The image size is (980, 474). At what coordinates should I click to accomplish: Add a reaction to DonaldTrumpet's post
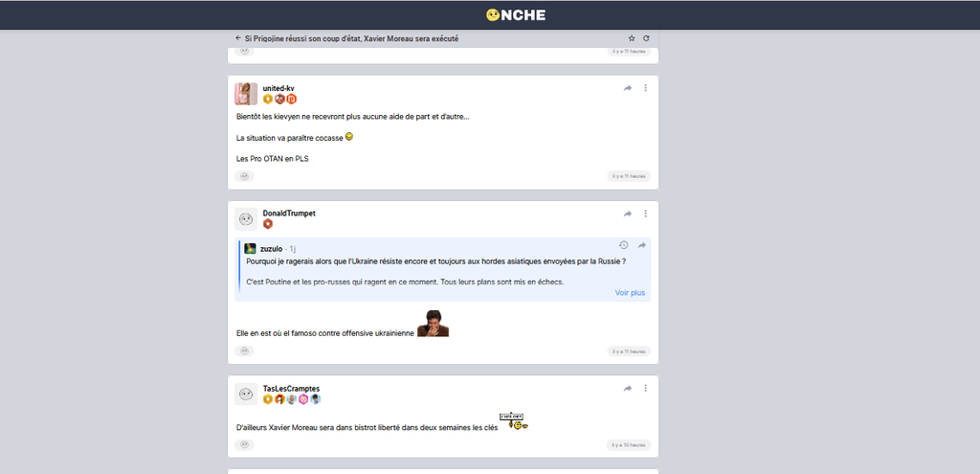(244, 351)
